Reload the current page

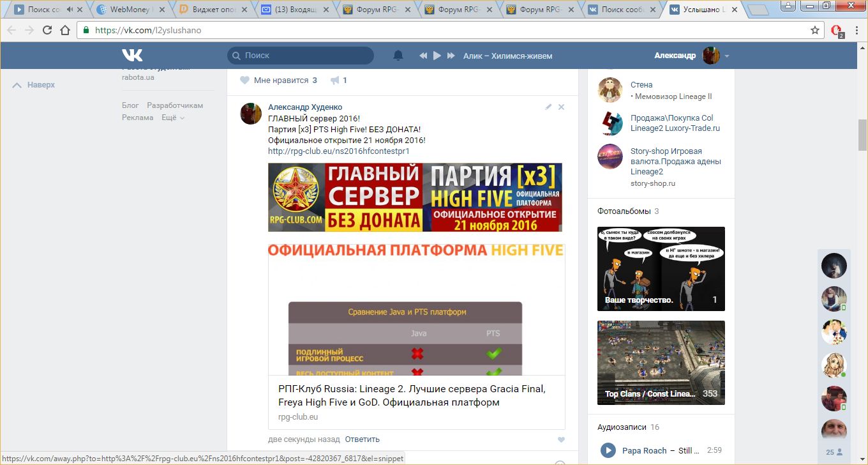click(47, 30)
